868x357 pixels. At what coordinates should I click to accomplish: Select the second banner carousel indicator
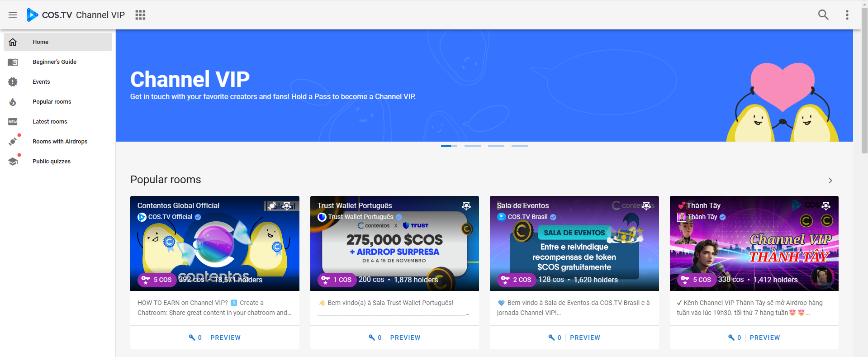(473, 146)
